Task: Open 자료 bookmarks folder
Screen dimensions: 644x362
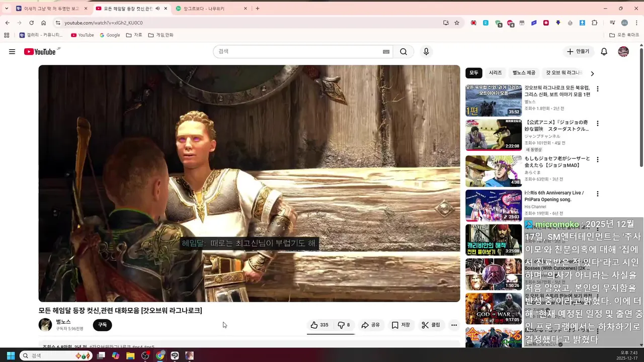Action: click(x=134, y=35)
